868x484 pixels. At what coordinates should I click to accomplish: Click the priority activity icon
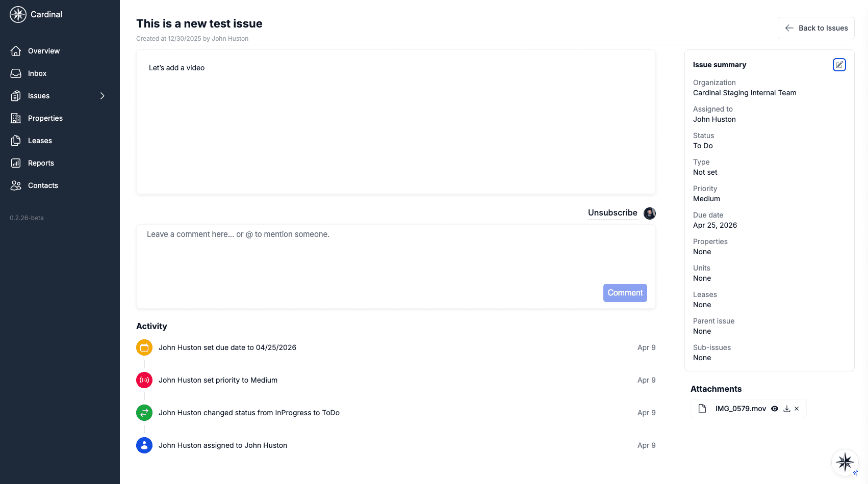point(144,380)
